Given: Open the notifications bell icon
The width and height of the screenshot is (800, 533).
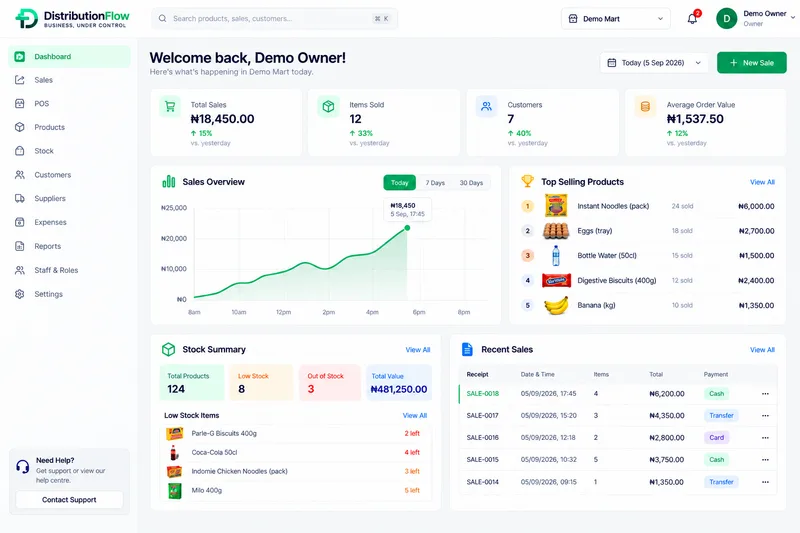Looking at the screenshot, I should pos(692,19).
